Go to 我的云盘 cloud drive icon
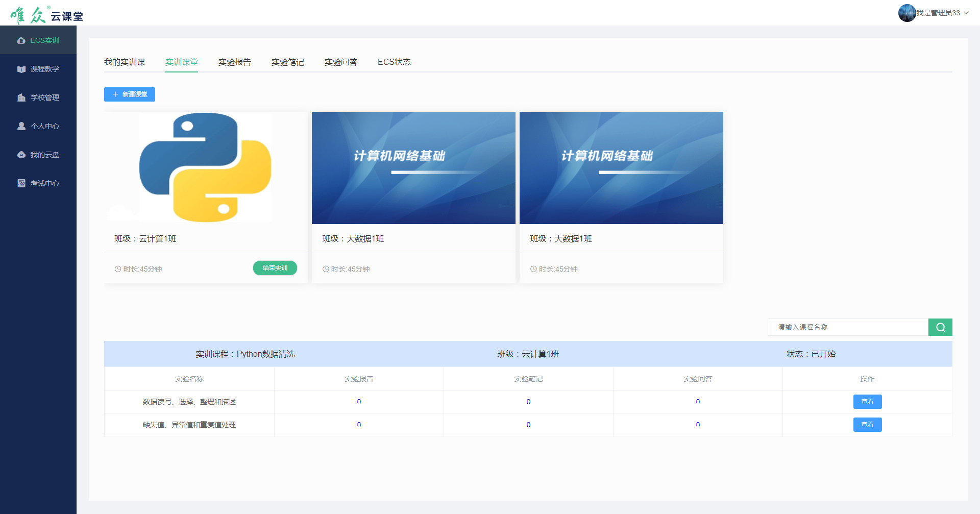 (21, 155)
